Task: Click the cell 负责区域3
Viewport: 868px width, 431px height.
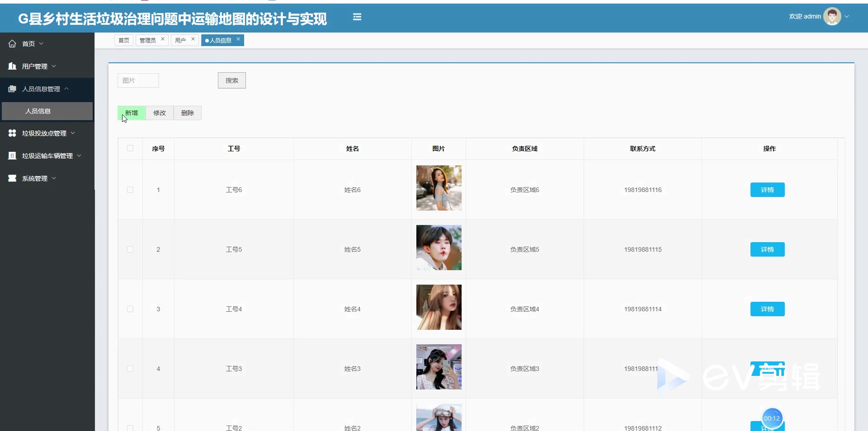Action: (525, 369)
